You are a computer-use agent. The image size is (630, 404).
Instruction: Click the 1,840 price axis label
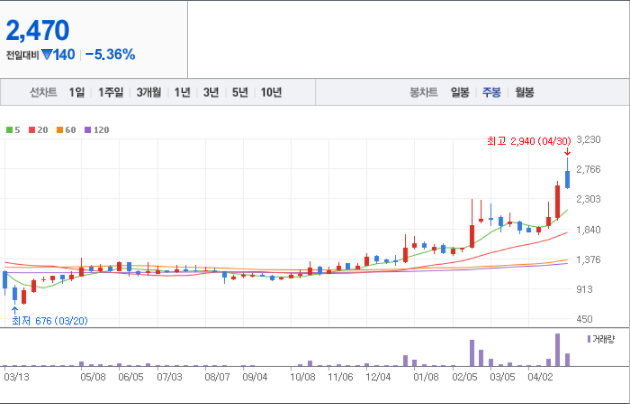(589, 229)
